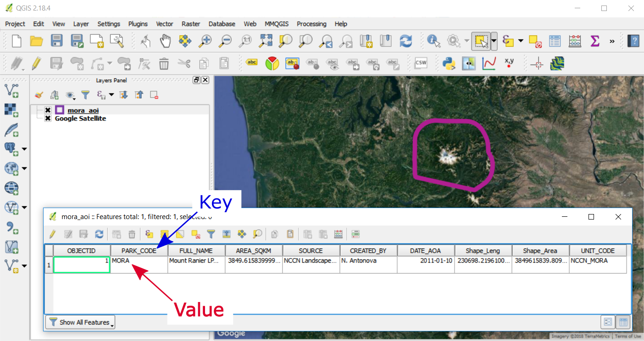Click mora_aoi purple layer symbol swatch
The height and width of the screenshot is (341, 644).
pyautogui.click(x=60, y=110)
